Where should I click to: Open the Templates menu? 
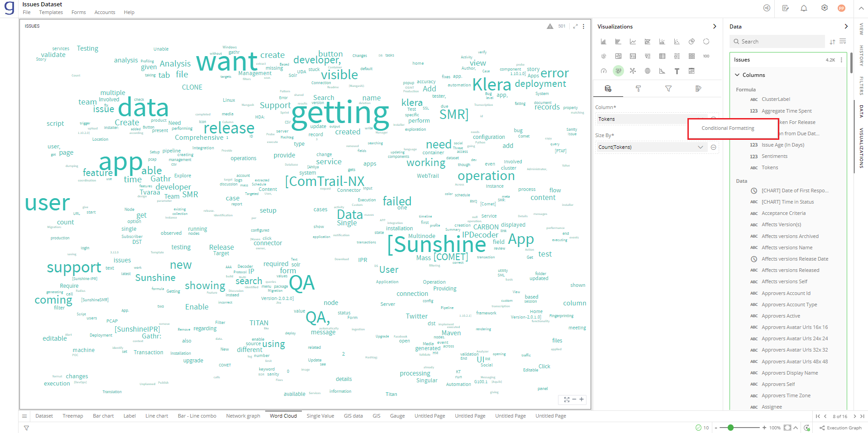51,12
